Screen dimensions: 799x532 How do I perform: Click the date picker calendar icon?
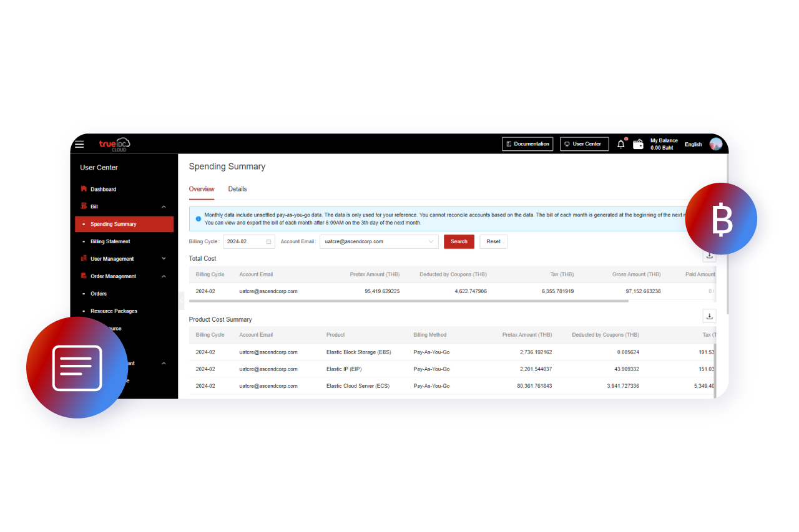(x=269, y=241)
